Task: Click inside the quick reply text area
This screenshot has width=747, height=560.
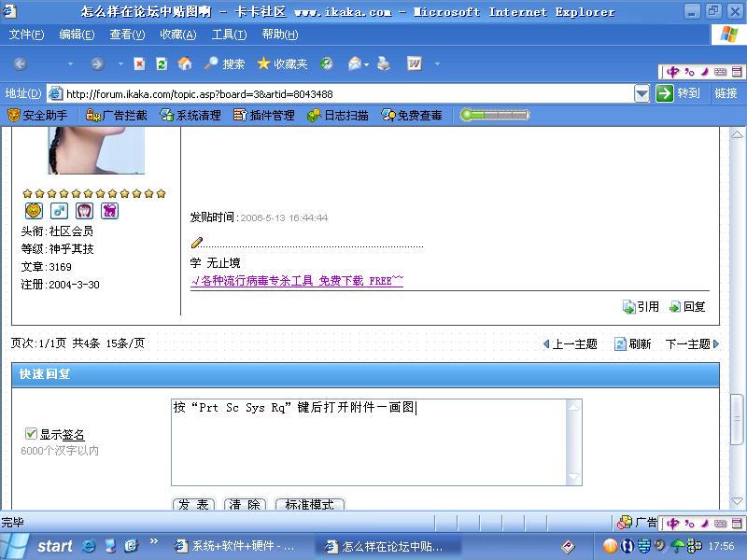Action: (x=369, y=442)
